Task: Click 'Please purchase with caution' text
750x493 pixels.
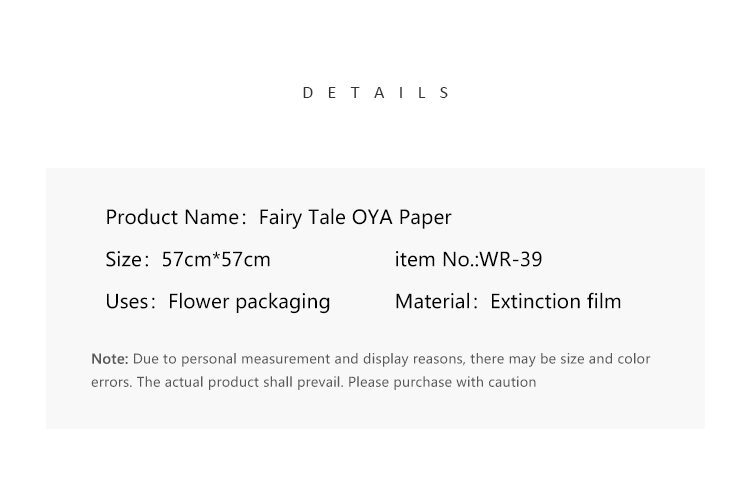Action: point(442,383)
